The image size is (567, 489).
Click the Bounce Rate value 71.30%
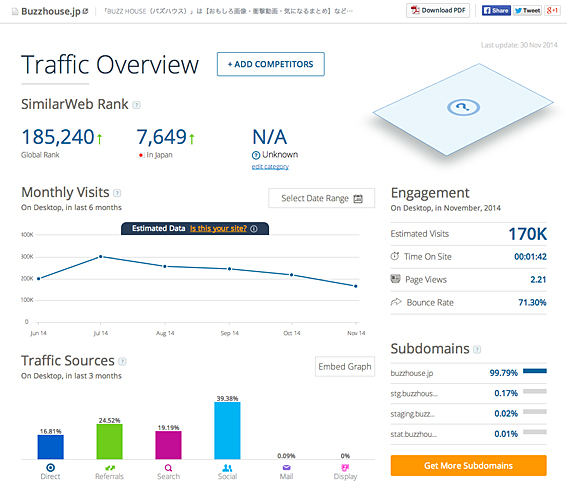click(x=532, y=302)
